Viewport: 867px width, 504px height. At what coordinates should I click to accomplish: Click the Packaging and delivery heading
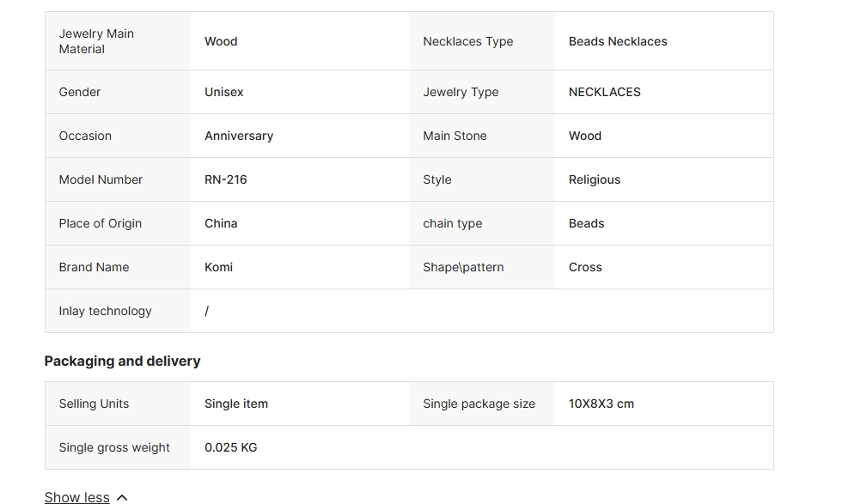pyautogui.click(x=122, y=361)
